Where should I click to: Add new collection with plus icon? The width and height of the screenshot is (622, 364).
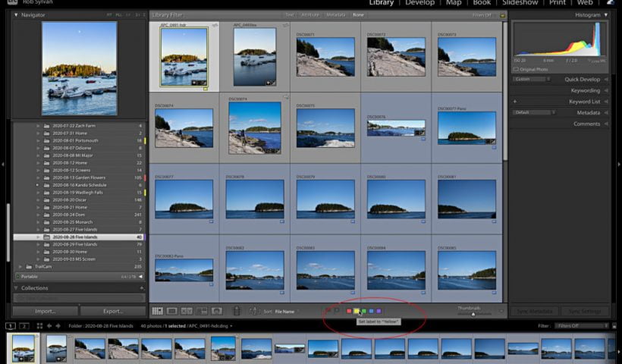tap(140, 288)
